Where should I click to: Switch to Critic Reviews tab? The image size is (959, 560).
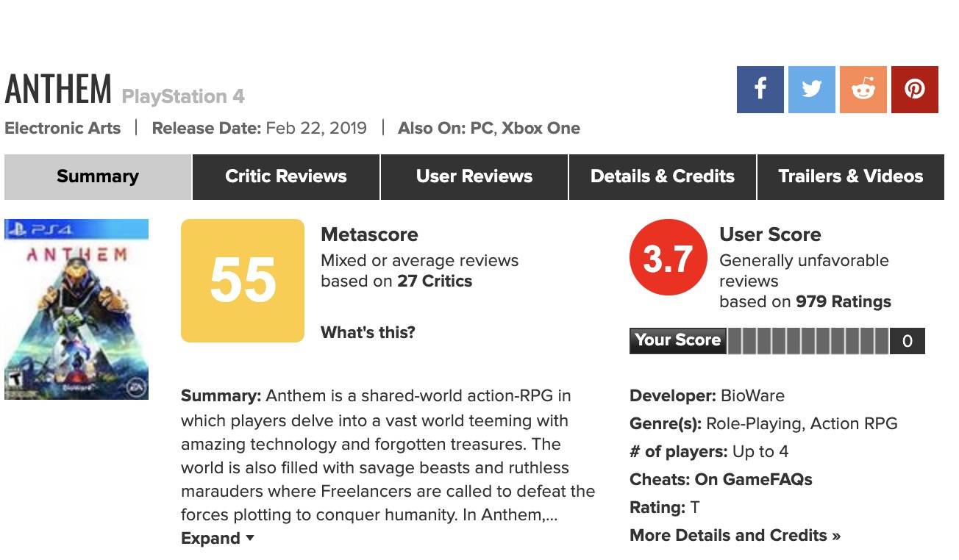pos(286,176)
